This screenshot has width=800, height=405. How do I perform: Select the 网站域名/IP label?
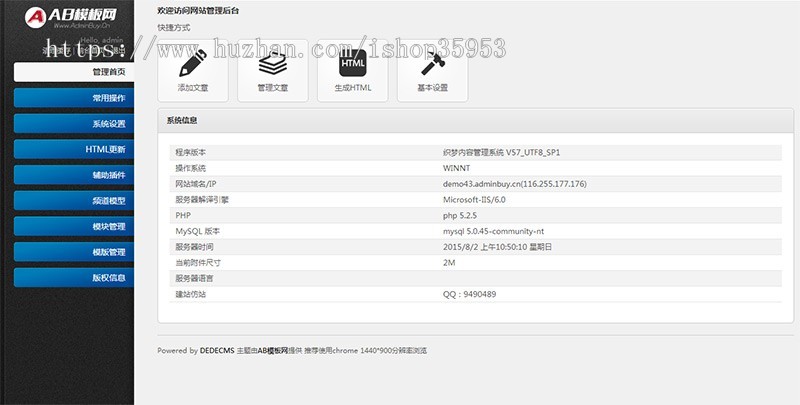click(x=196, y=184)
